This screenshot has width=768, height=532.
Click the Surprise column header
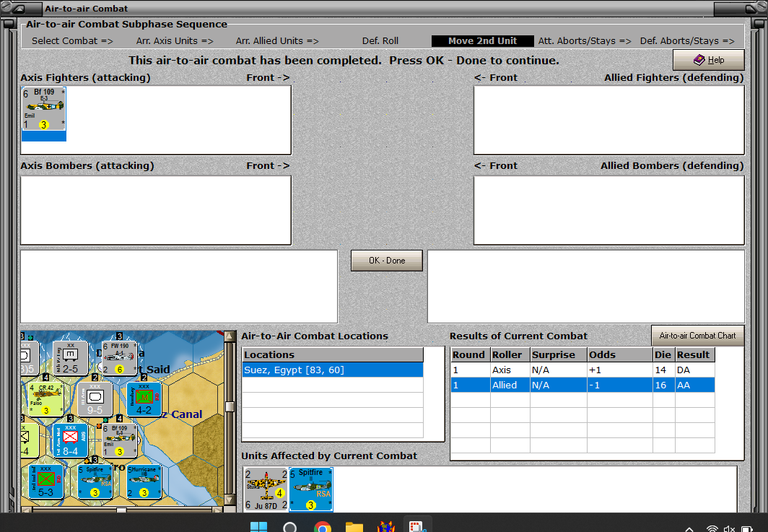pyautogui.click(x=559, y=354)
